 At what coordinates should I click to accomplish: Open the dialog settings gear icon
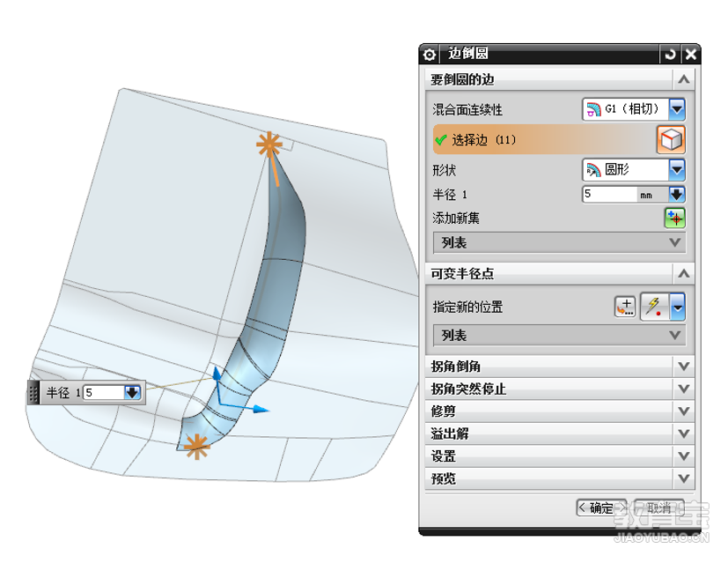tap(429, 55)
